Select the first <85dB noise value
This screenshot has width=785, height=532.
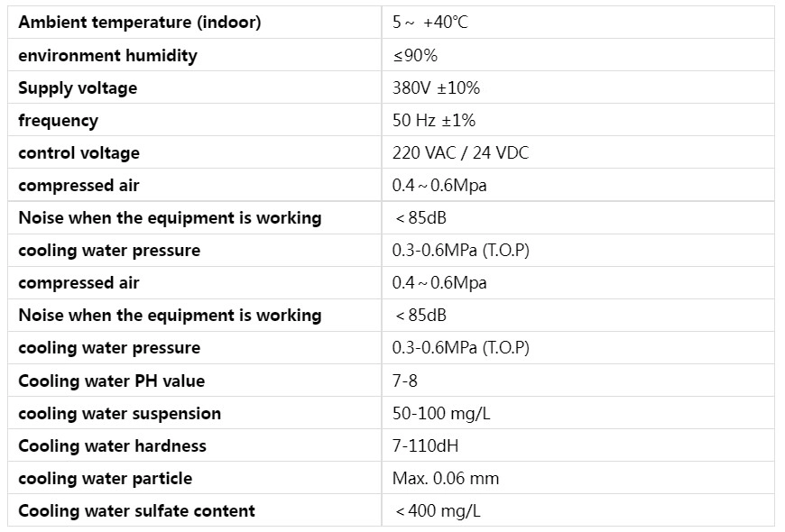coord(420,218)
